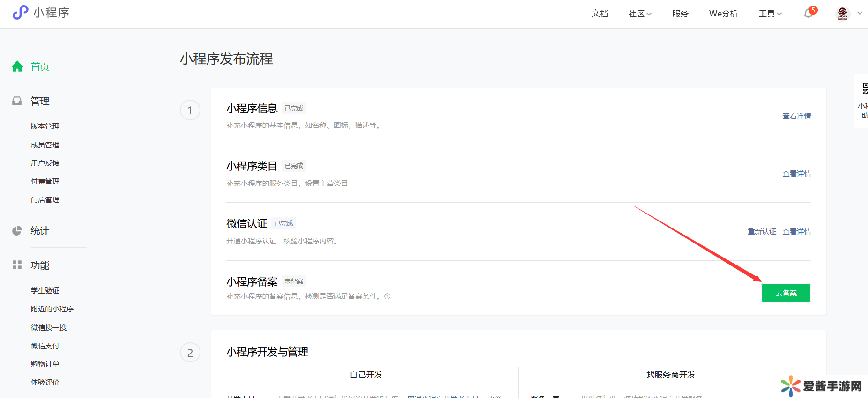The height and width of the screenshot is (398, 868).
Task: View details for 小程序类目
Action: coord(796,174)
